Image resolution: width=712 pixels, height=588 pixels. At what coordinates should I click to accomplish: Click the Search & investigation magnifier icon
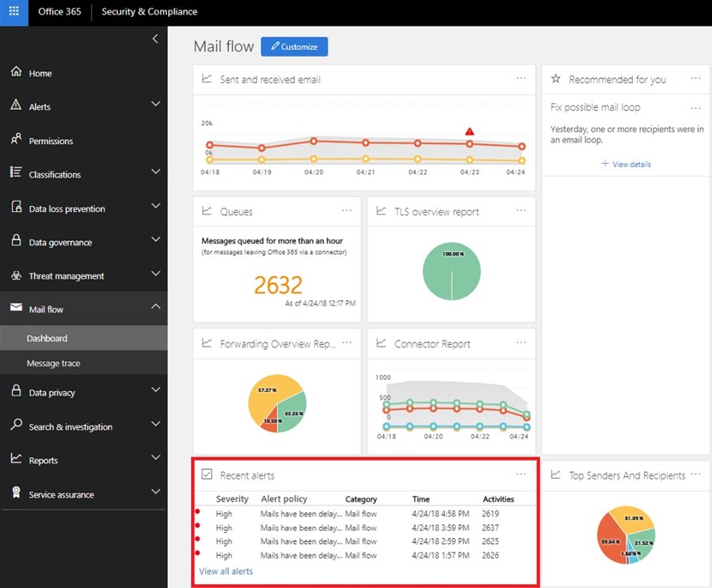[16, 425]
